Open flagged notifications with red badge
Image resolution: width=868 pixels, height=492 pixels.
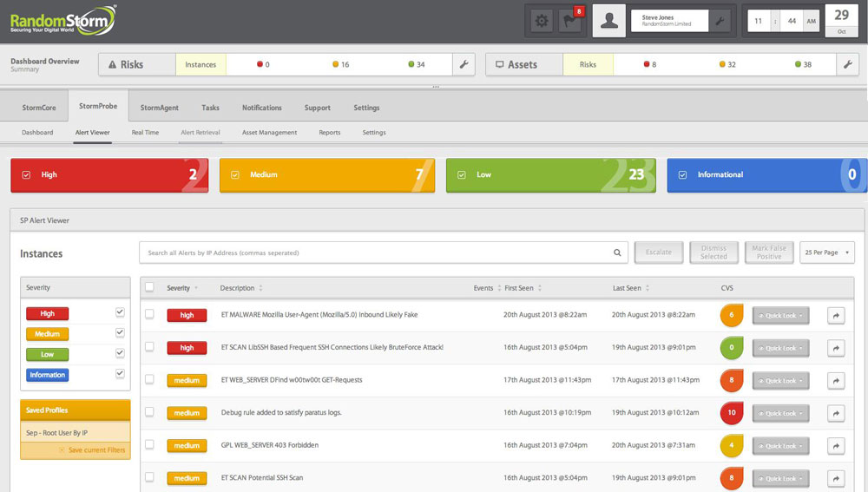tap(569, 20)
